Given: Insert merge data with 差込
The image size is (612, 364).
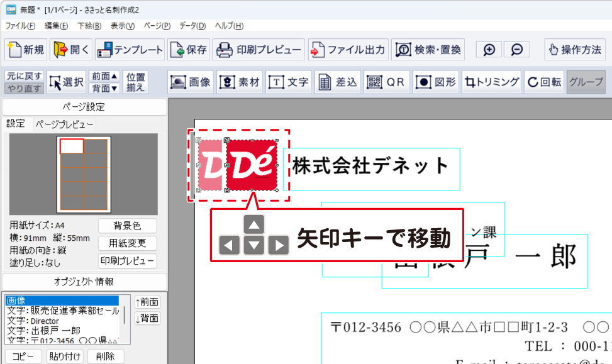Looking at the screenshot, I should [338, 82].
